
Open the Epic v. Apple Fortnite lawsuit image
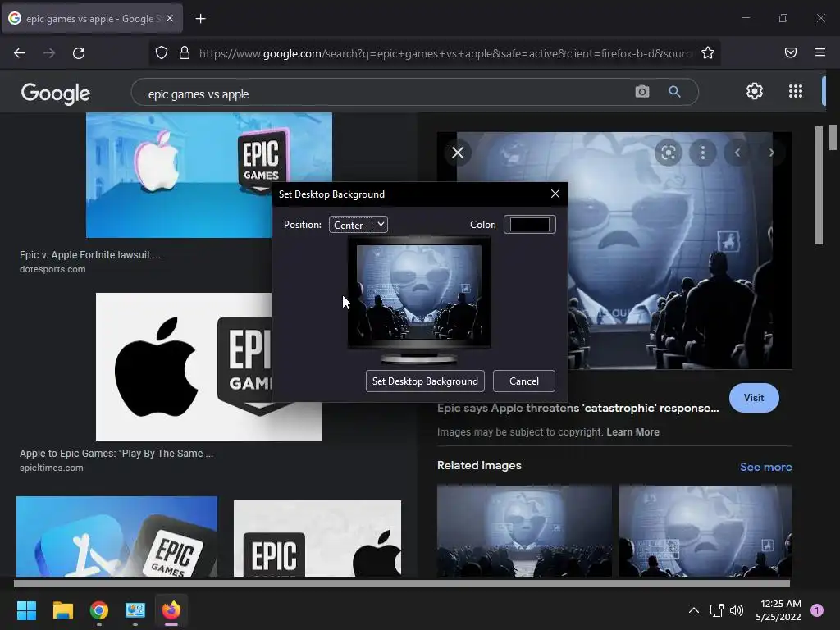click(x=179, y=176)
